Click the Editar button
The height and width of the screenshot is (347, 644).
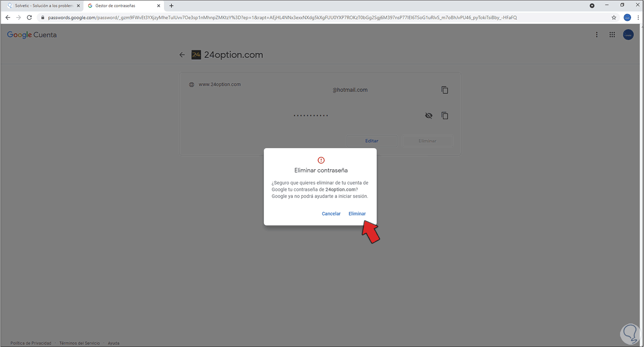pyautogui.click(x=372, y=141)
